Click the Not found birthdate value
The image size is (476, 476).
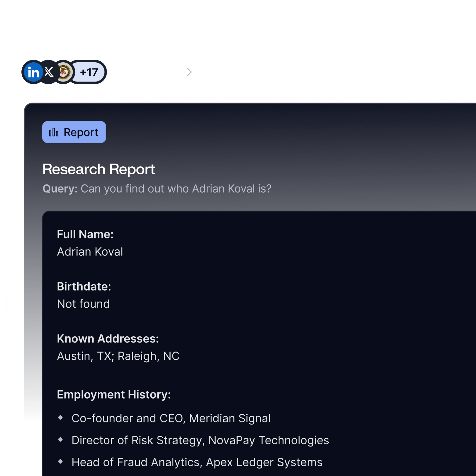pyautogui.click(x=83, y=304)
